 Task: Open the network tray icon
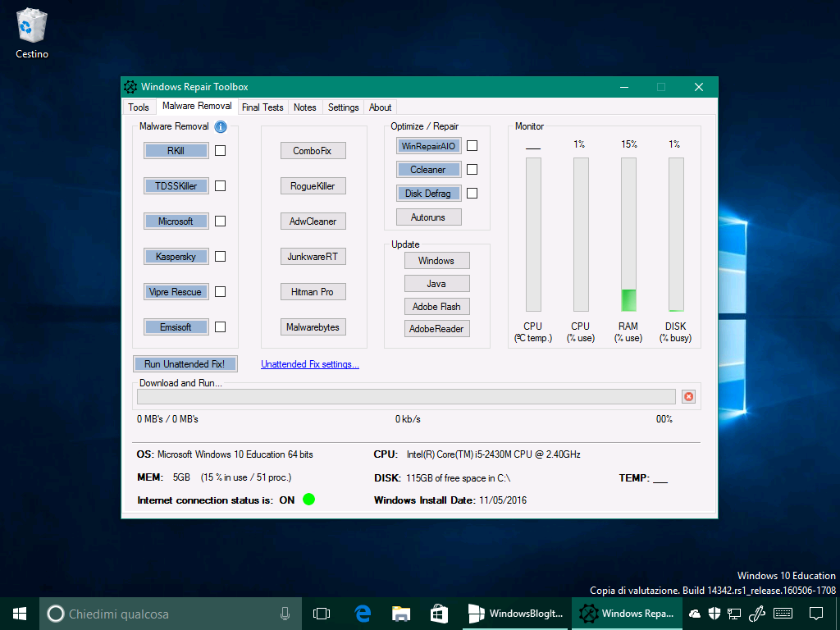coord(734,614)
